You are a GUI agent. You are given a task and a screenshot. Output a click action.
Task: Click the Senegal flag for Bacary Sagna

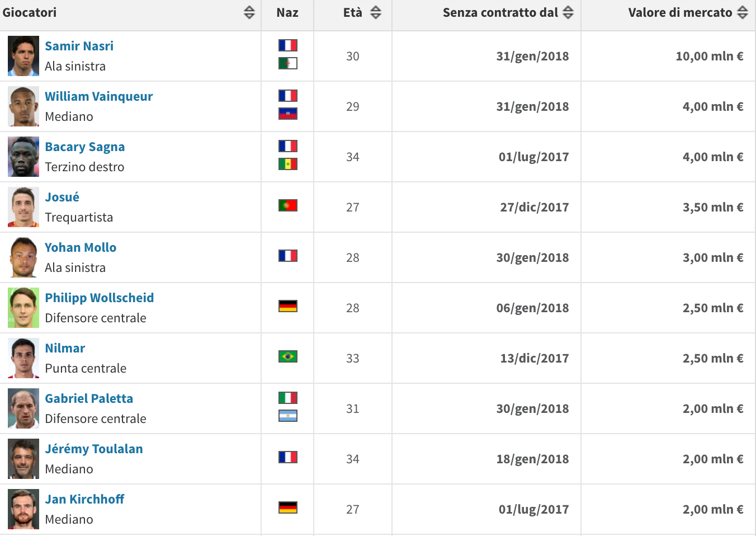pos(288,164)
